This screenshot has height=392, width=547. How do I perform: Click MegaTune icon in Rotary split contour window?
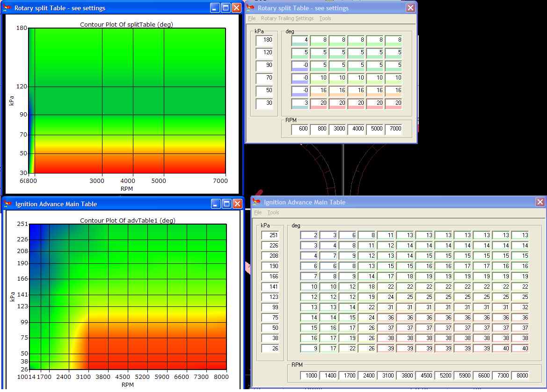7,7
